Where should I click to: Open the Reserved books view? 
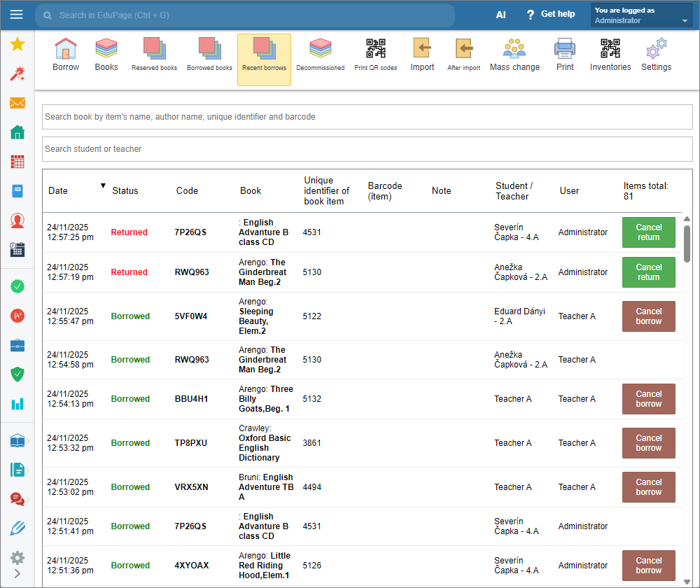pyautogui.click(x=154, y=55)
